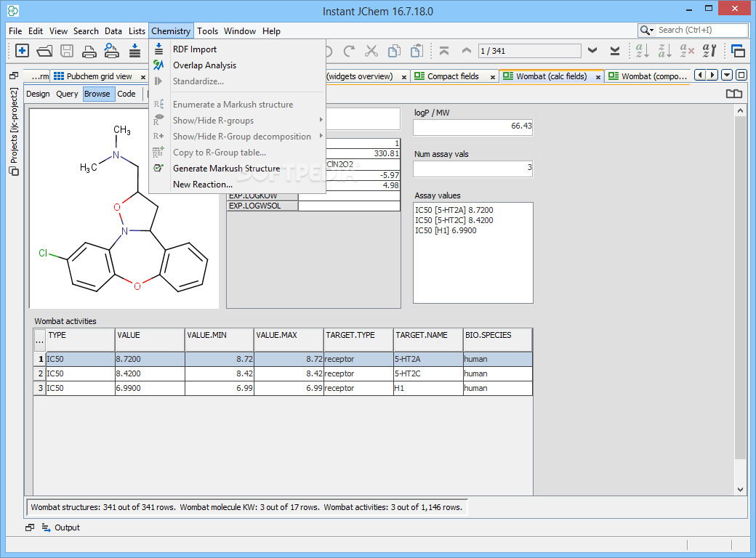Maximize the editor window using square icon
756x558 pixels.
click(x=741, y=75)
